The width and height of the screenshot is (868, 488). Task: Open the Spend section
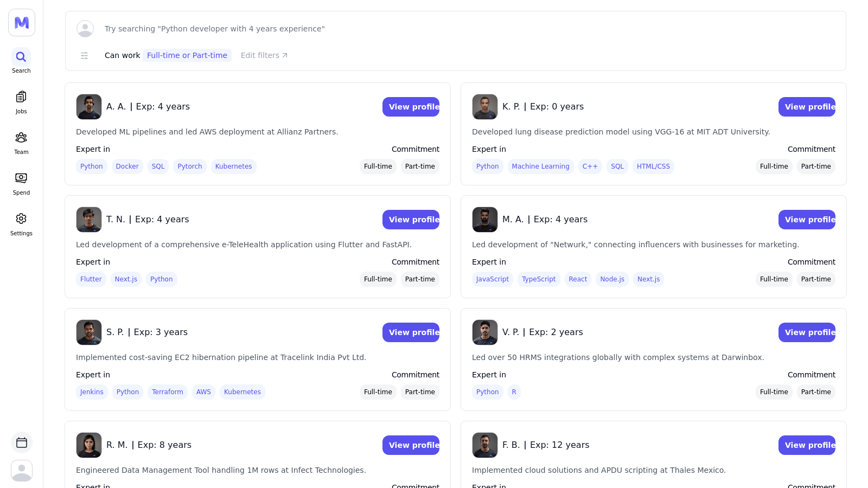(x=21, y=183)
